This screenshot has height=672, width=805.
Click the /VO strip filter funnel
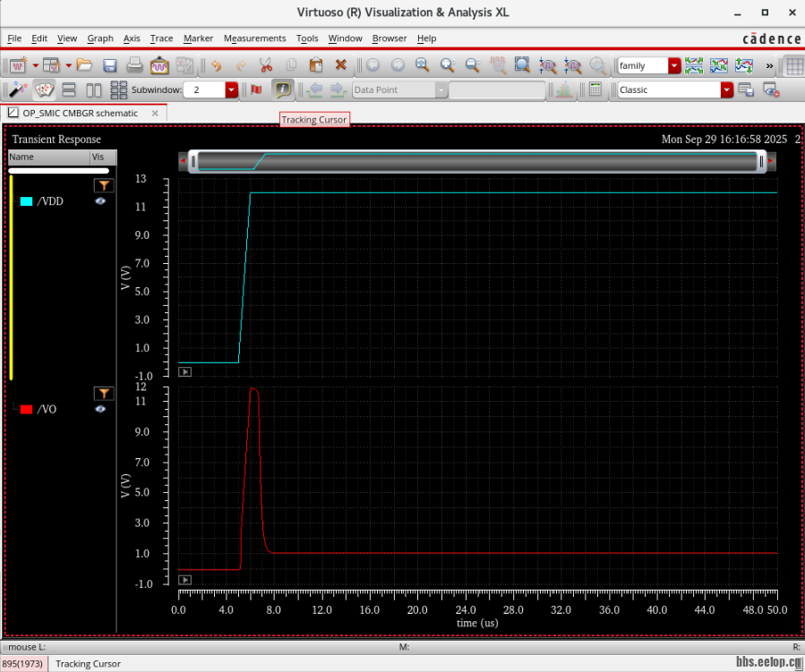click(x=104, y=394)
